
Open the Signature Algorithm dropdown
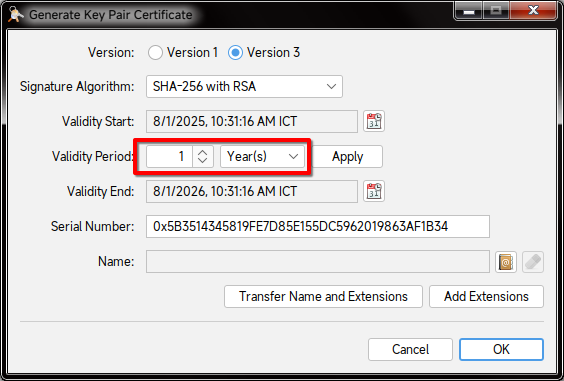244,86
